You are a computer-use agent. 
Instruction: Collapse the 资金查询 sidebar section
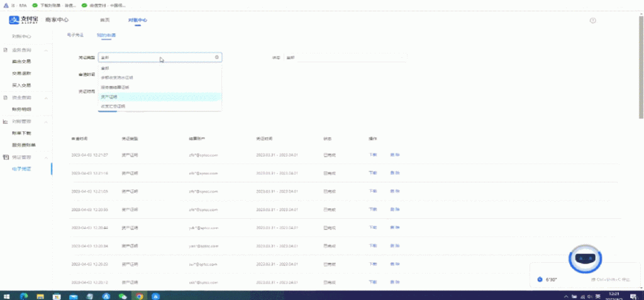coord(47,98)
